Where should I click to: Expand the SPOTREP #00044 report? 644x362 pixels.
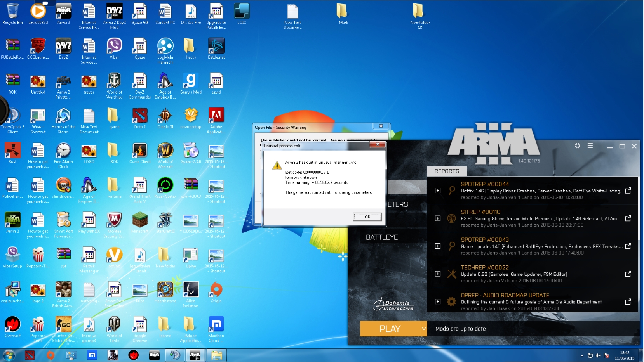coord(438,191)
